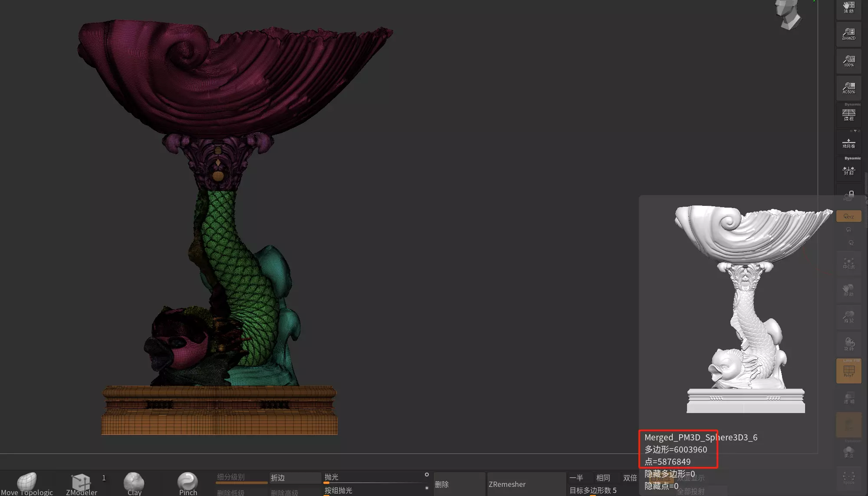Screen dimensions: 868x496
Task: Select the Pinch brush
Action: [188, 484]
